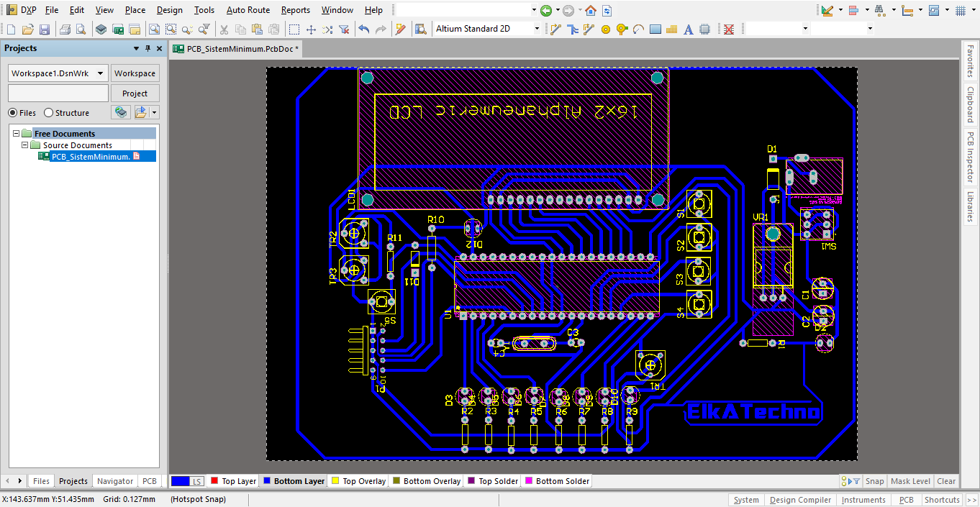This screenshot has height=507, width=980.
Task: Save the PCB document via the Save icon
Action: tap(45, 29)
